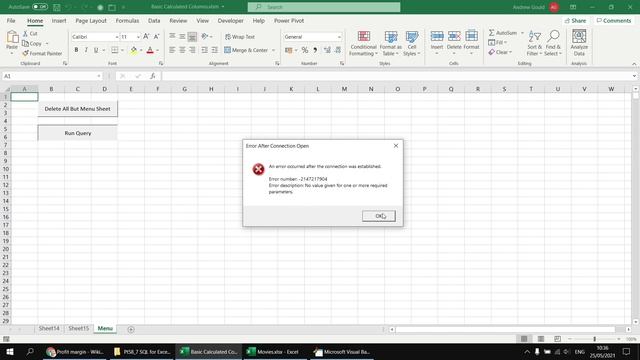Apply the red font color
This screenshot has width=640, height=360.
pos(150,50)
